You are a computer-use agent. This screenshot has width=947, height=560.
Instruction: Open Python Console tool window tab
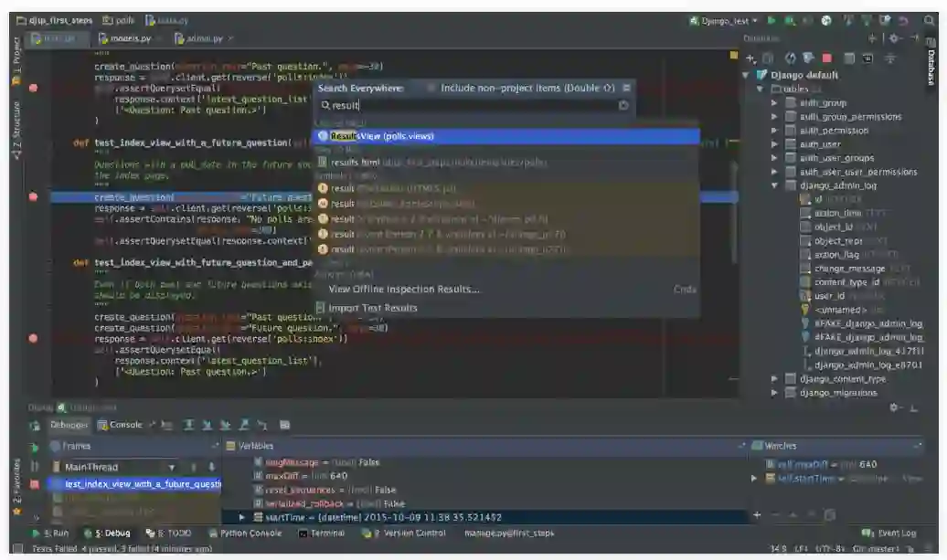245,534
